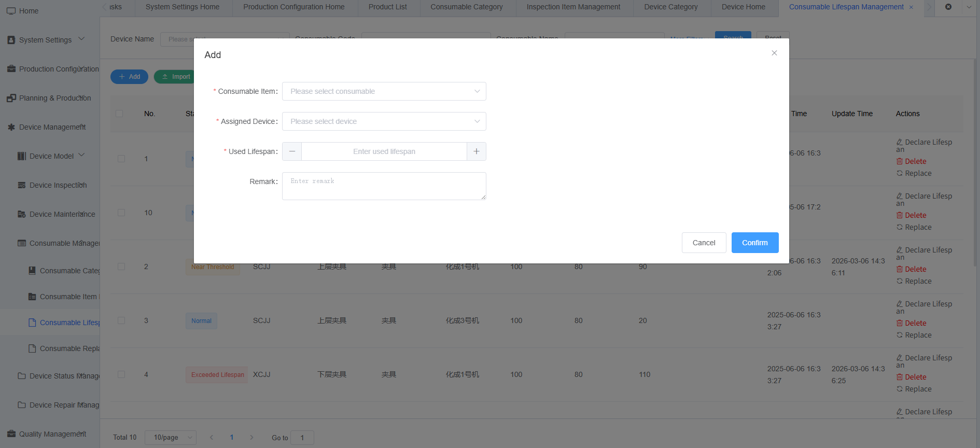Click the Device Status Management folder icon
The image size is (980, 448).
pos(21,376)
